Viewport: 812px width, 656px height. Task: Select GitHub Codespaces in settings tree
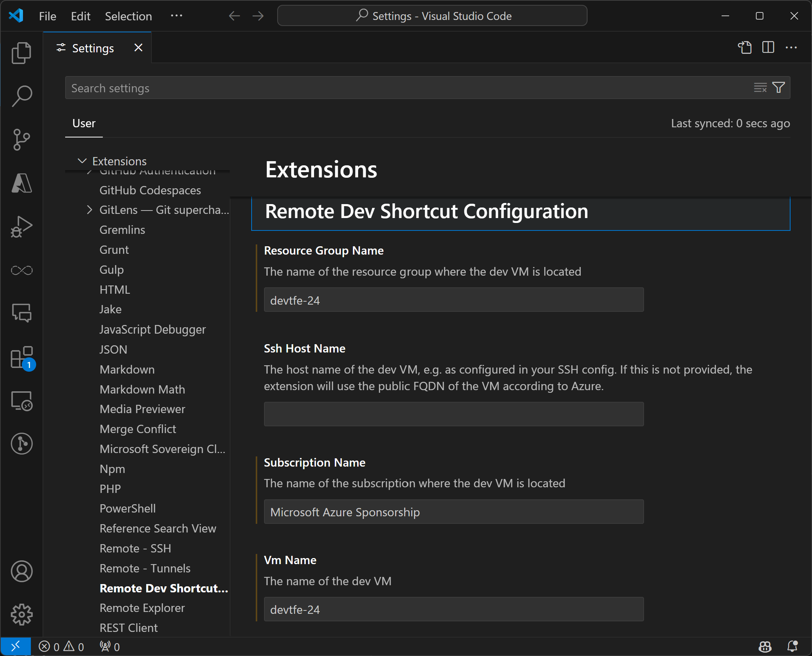click(150, 190)
